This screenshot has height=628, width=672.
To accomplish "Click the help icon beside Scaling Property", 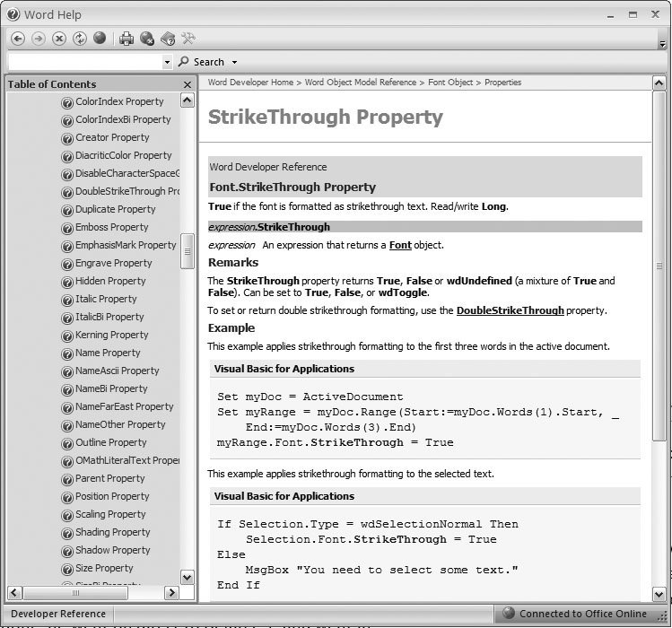I will (x=67, y=515).
